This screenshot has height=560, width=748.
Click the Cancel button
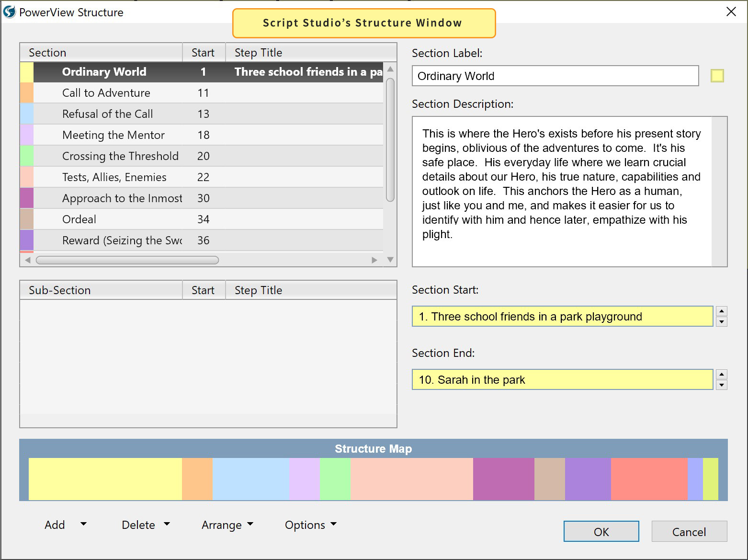pos(689,531)
